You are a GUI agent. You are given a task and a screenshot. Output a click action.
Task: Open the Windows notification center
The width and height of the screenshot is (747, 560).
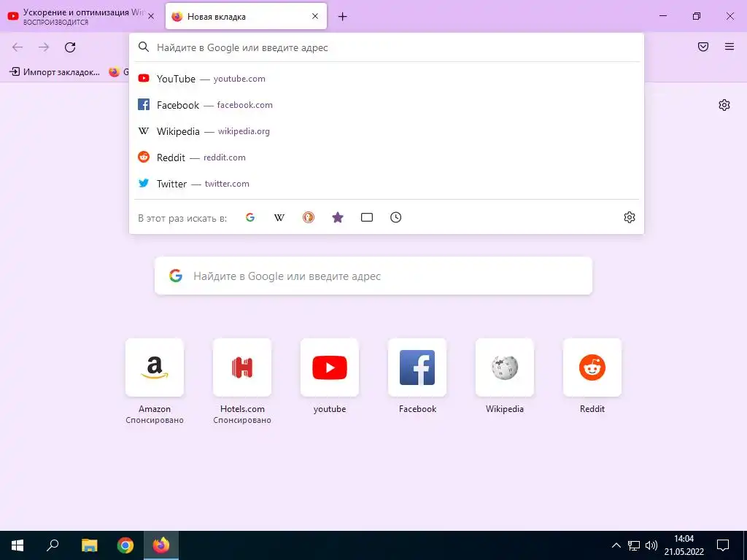pos(723,545)
